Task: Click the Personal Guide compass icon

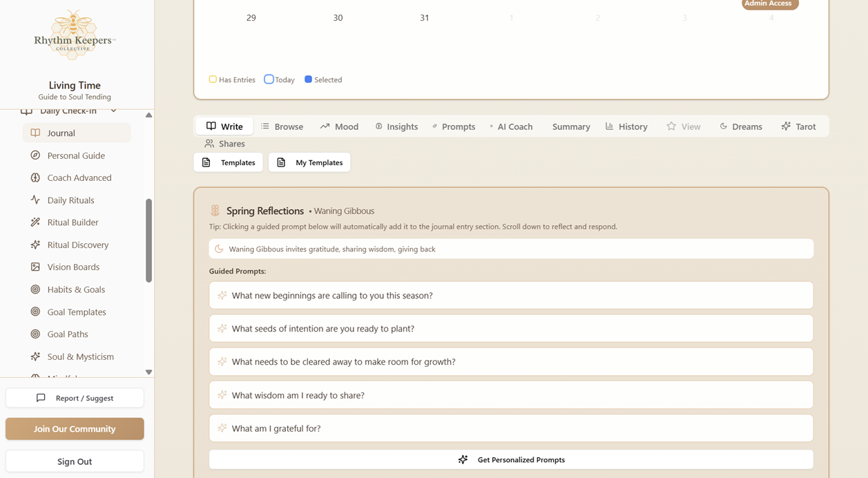Action: point(35,155)
